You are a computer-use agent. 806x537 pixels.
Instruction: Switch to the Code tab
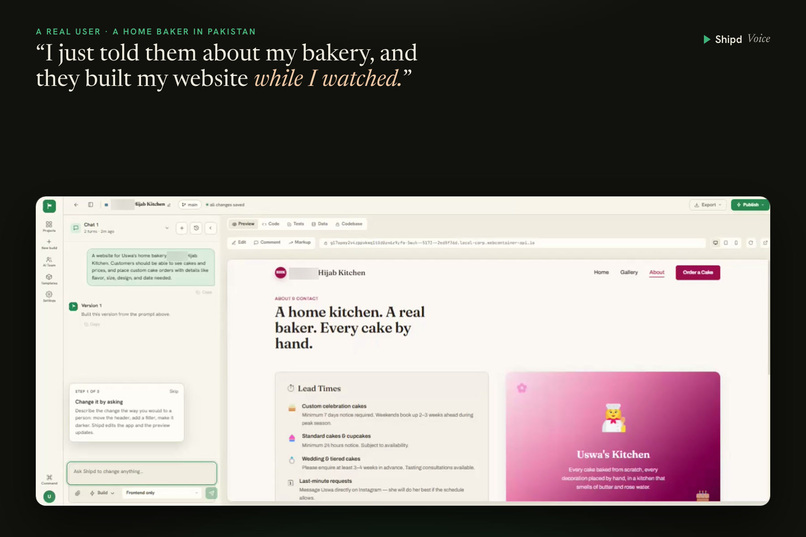(270, 224)
